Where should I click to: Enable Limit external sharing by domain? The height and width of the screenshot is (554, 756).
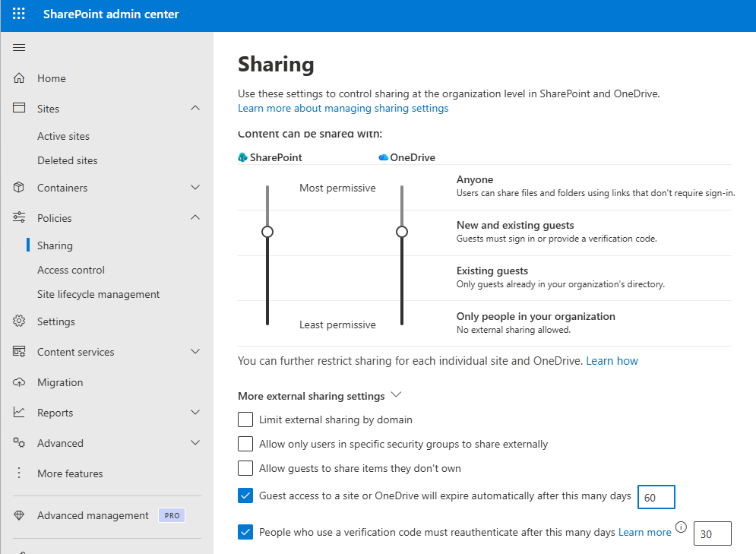(245, 419)
